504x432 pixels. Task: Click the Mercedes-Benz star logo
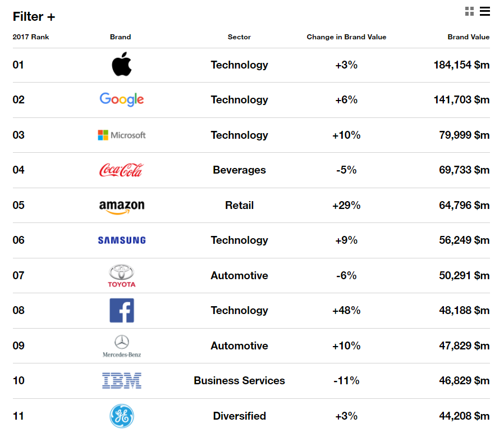122,345
